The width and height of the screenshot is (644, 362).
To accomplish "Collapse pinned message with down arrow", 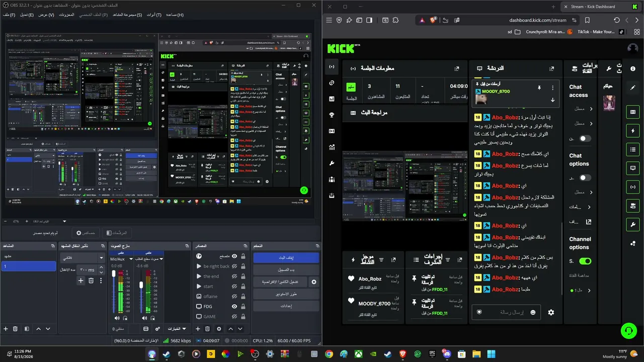I will point(552,100).
